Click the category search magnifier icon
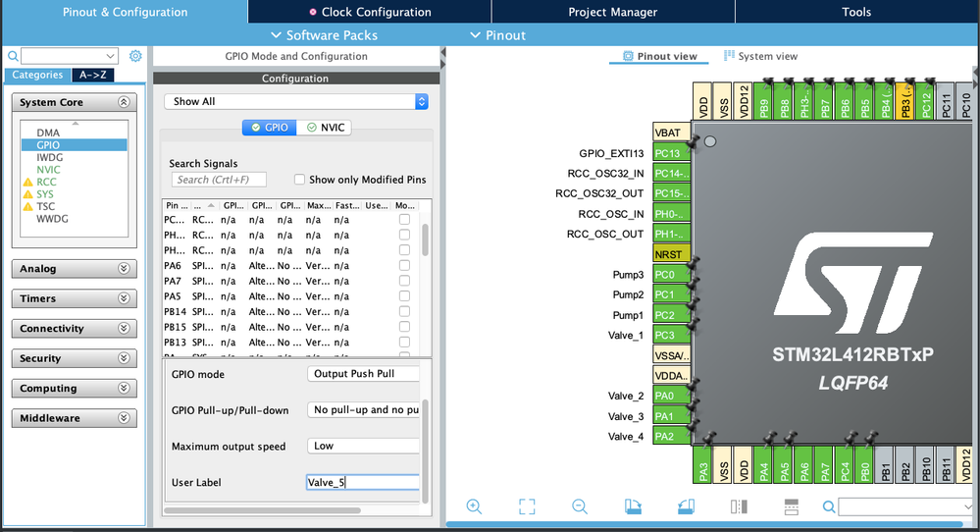The width and height of the screenshot is (980, 532). [13, 56]
